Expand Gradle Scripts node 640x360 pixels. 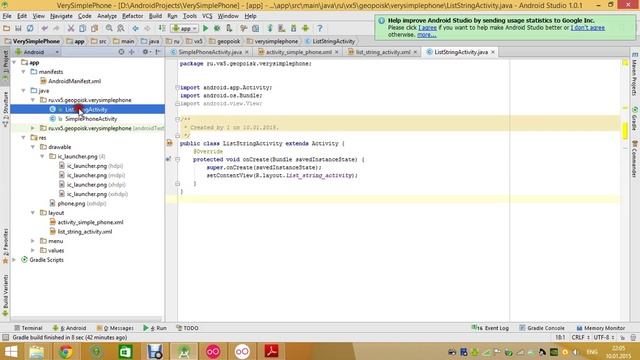point(15,260)
